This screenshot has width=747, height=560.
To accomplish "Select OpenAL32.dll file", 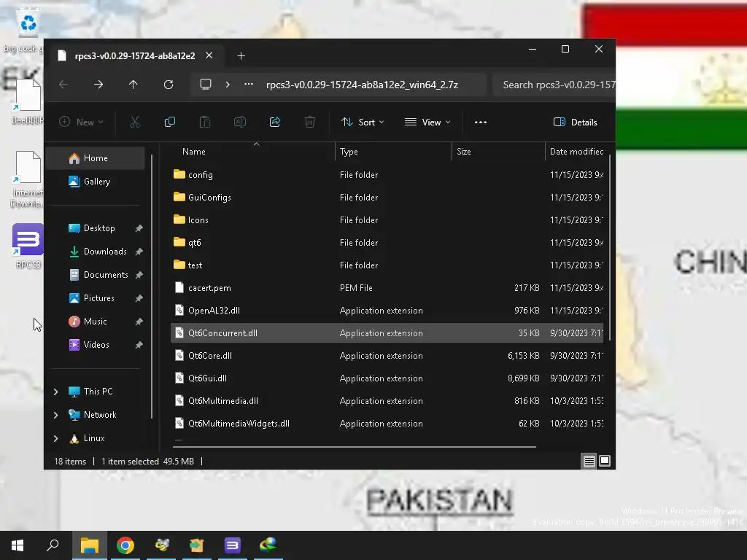I will pyautogui.click(x=387, y=311).
